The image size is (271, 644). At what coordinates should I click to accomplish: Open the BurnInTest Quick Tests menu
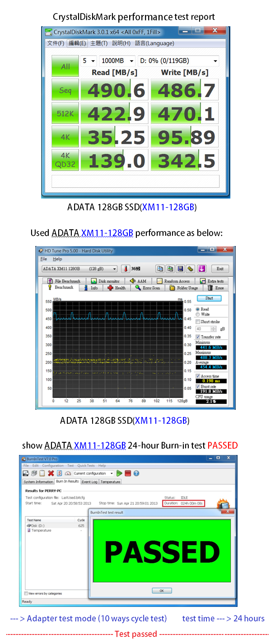(86, 465)
